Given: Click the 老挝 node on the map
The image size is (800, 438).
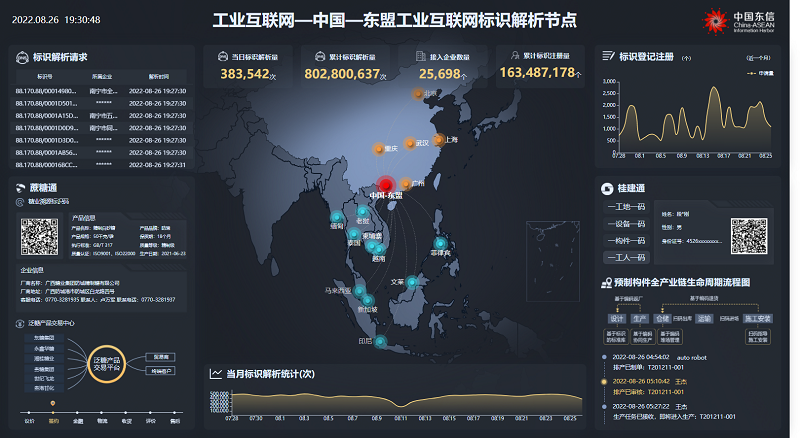Looking at the screenshot, I should pyautogui.click(x=362, y=211).
